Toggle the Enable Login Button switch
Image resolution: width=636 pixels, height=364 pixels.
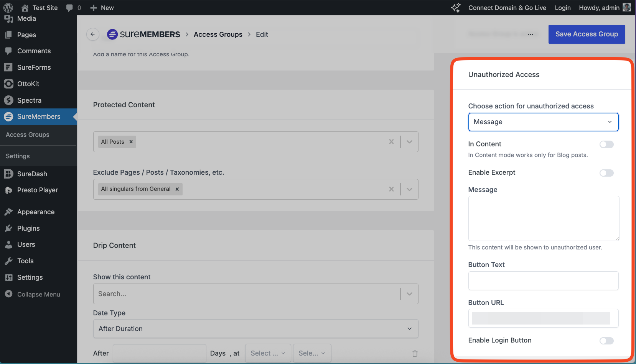606,341
